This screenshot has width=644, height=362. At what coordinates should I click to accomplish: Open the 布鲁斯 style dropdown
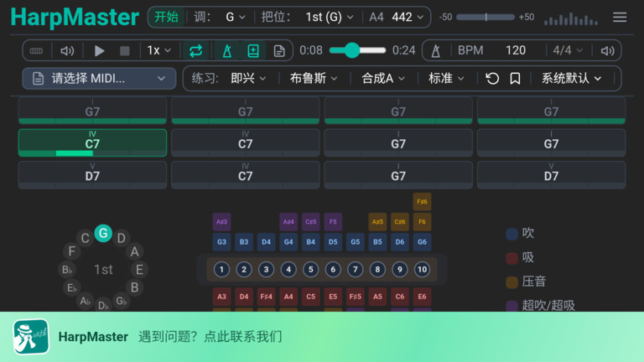pyautogui.click(x=314, y=79)
